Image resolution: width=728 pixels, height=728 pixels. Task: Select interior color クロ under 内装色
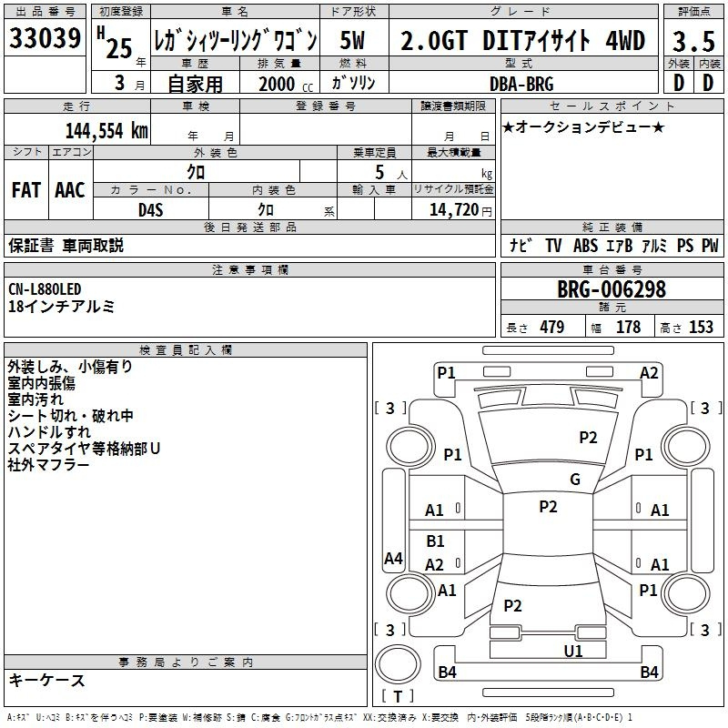click(266, 209)
